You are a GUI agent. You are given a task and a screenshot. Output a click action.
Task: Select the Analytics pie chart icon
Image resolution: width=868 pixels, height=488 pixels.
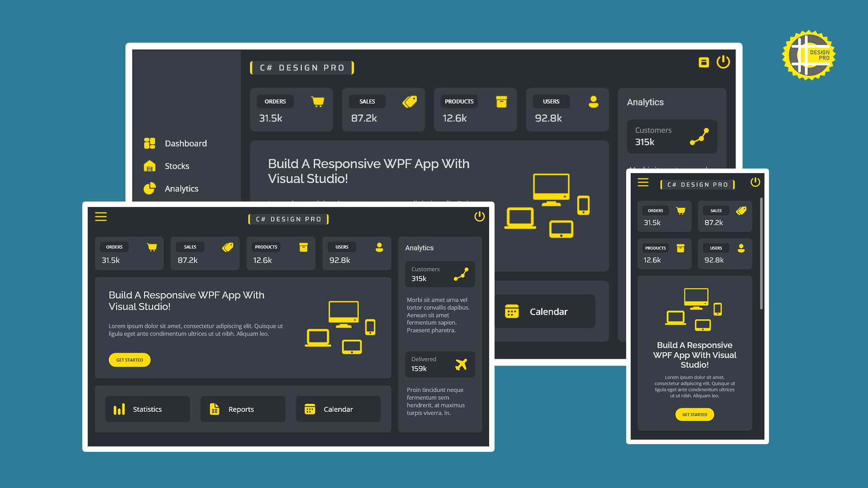point(149,188)
